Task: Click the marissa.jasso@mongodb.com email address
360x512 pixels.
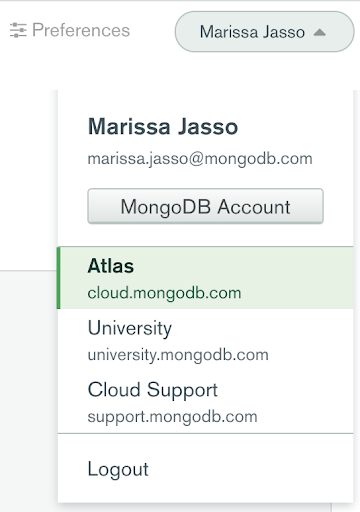Action: 200,159
